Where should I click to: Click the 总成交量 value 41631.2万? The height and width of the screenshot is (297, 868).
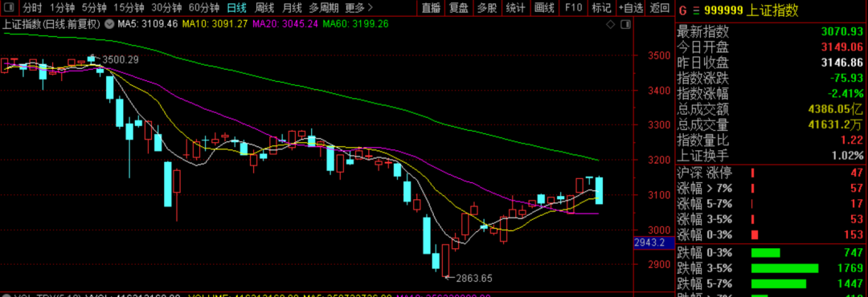click(x=835, y=125)
